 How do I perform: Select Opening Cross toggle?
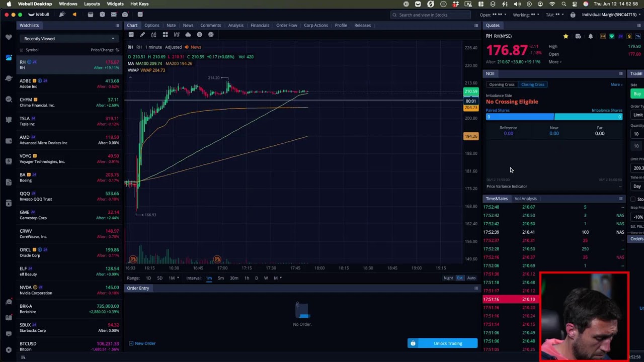click(x=502, y=84)
